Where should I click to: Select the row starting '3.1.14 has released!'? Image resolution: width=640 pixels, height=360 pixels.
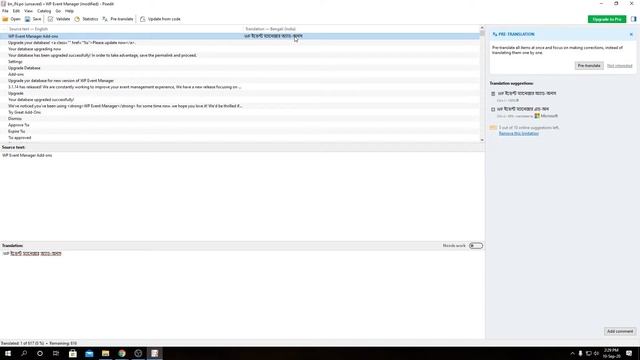point(240,87)
